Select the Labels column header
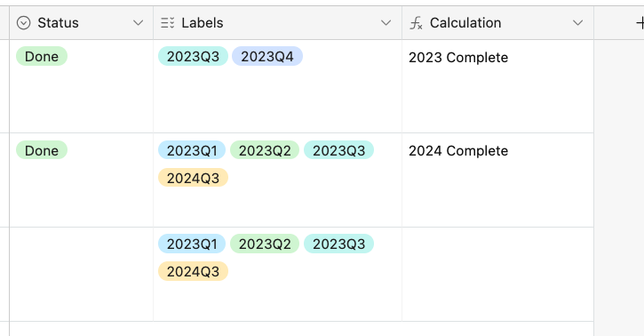The image size is (644, 336). tap(278, 23)
